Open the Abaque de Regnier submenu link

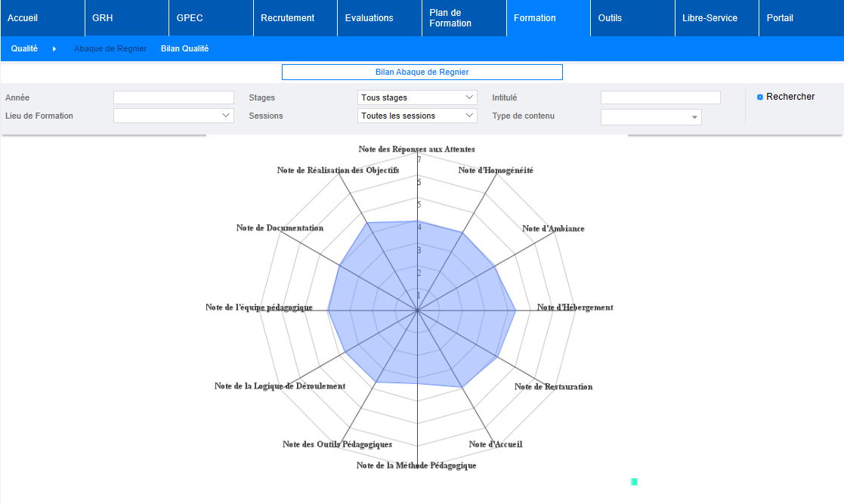coord(110,48)
